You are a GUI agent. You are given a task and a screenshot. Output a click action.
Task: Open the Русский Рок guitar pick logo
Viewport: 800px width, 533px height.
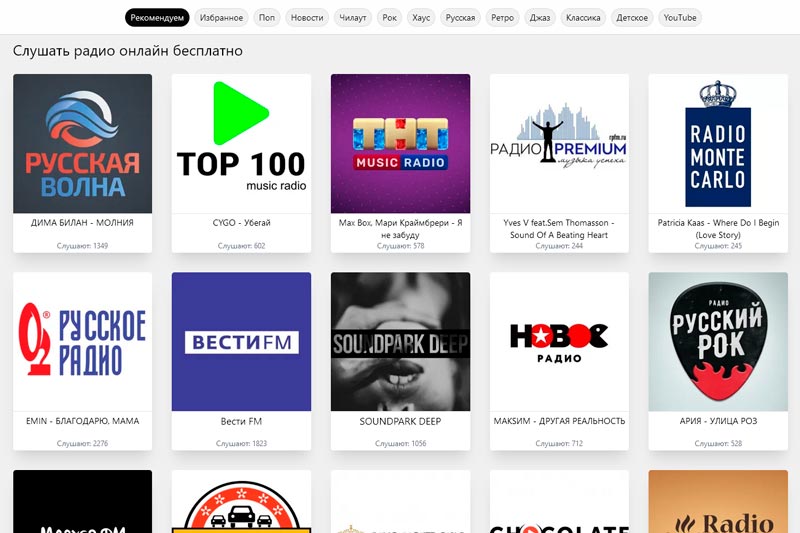[x=718, y=341]
